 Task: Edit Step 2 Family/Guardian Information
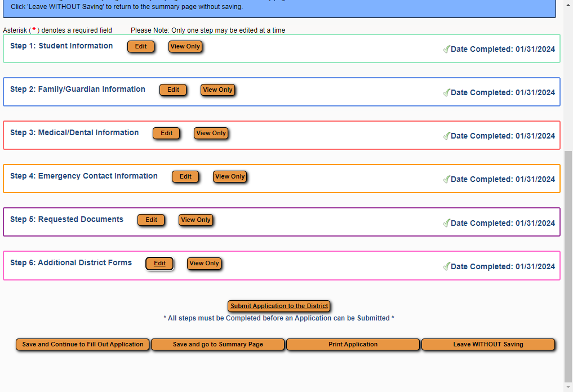point(173,90)
